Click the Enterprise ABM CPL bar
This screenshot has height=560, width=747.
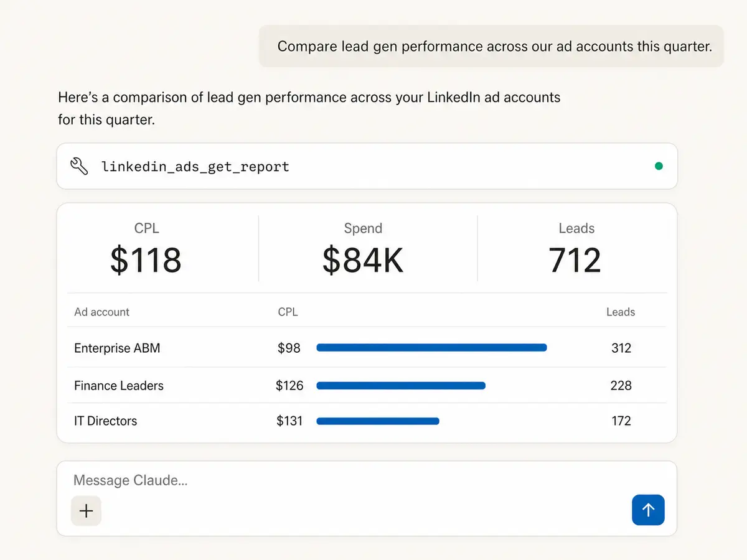point(431,348)
